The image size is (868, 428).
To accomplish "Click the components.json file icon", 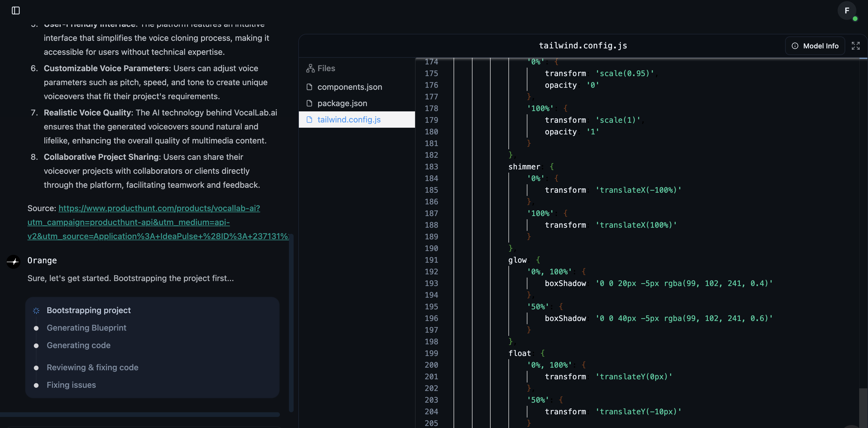I will [x=309, y=87].
